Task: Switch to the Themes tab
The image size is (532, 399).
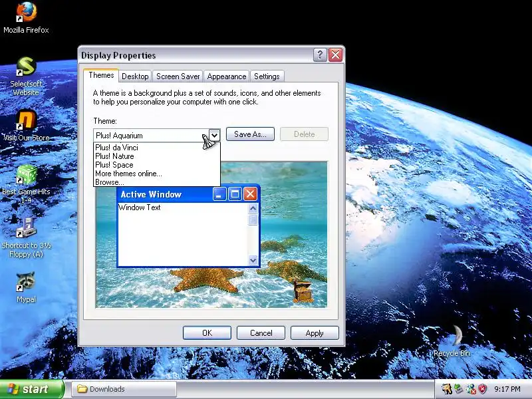Action: point(101,75)
